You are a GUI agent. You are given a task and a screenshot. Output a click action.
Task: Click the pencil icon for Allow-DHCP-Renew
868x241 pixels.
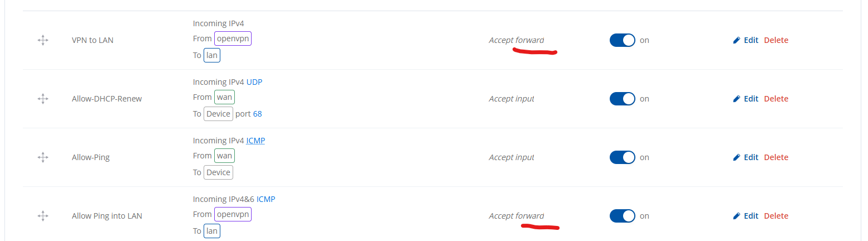click(736, 99)
